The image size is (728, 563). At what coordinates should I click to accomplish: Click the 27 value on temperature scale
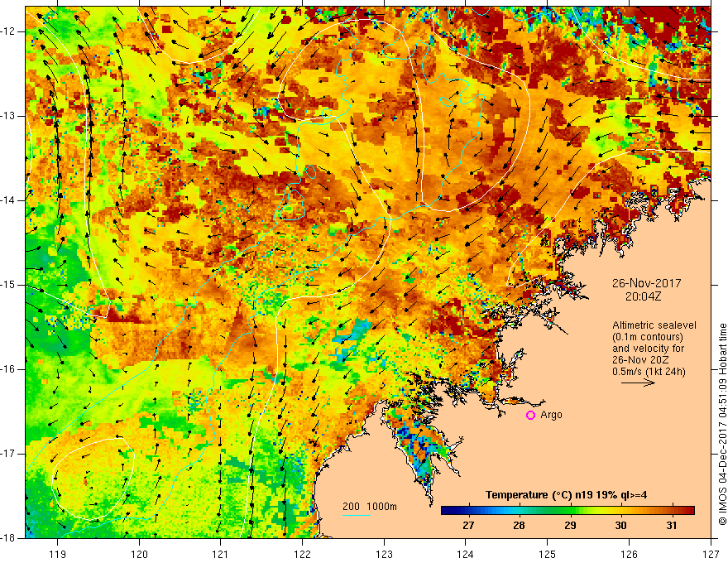tap(468, 526)
